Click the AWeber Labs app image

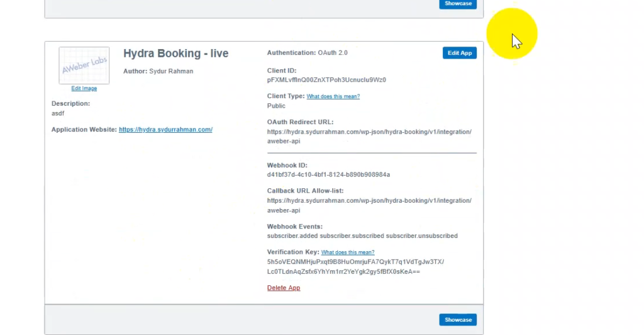click(84, 65)
